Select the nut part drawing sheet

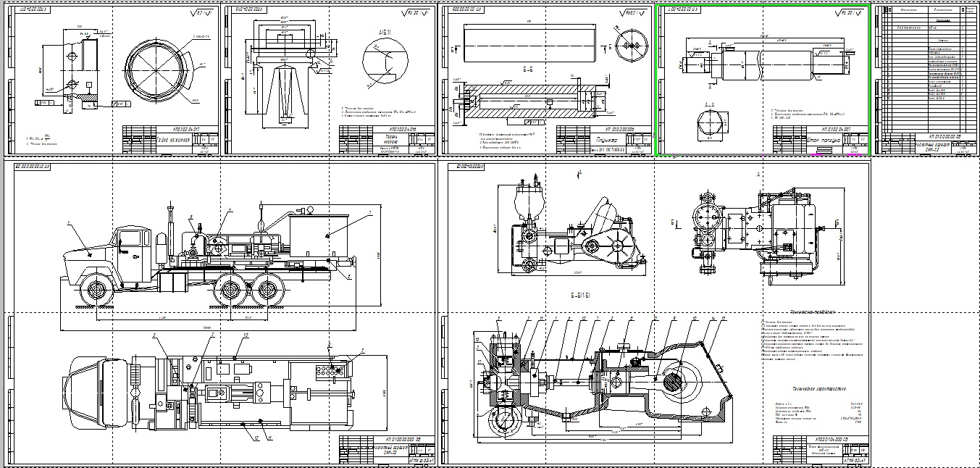112,80
